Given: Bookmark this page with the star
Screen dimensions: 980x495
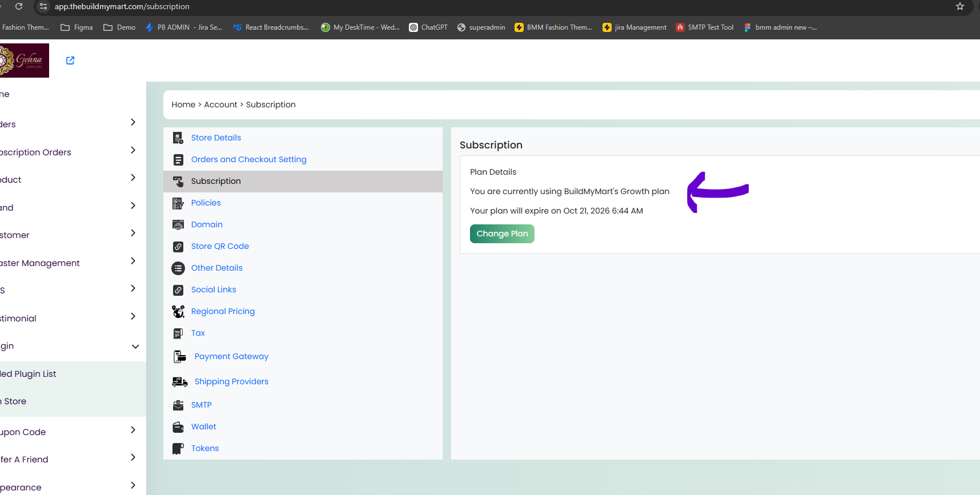Looking at the screenshot, I should (x=960, y=6).
